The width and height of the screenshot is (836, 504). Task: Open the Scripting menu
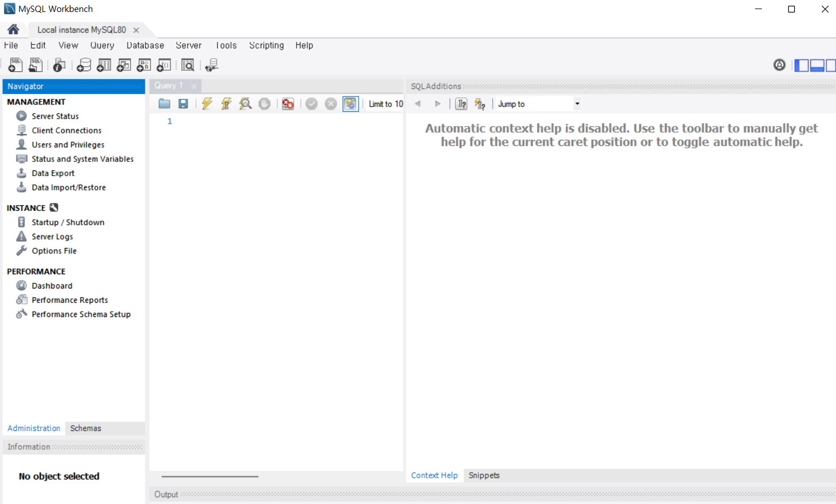tap(266, 46)
